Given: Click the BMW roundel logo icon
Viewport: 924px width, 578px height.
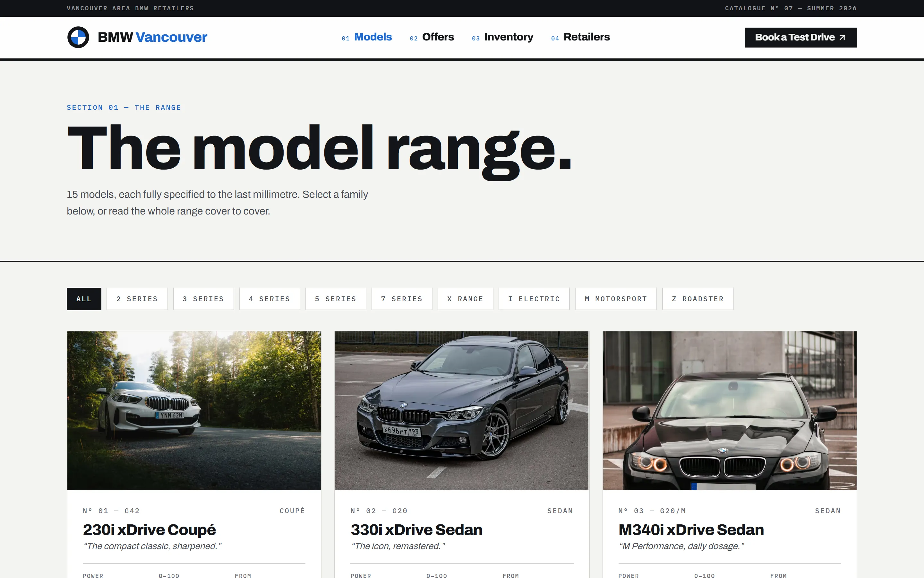Looking at the screenshot, I should tap(78, 37).
